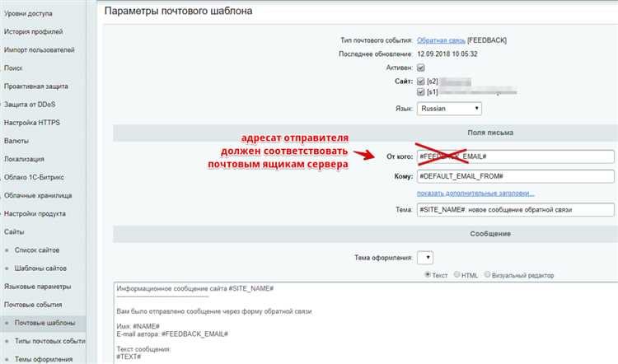Image resolution: width=618 pixels, height=364 pixels.
Task: Click the [FEEDBACK] event code text
Action: click(x=487, y=40)
